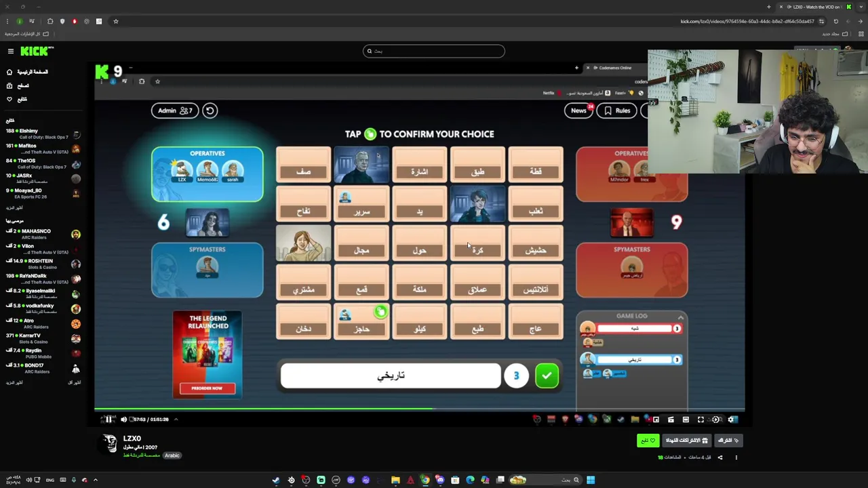Viewport: 868px width, 488px height.
Task: Open recommended channel RaYaNDaRk
Action: [x=42, y=279]
